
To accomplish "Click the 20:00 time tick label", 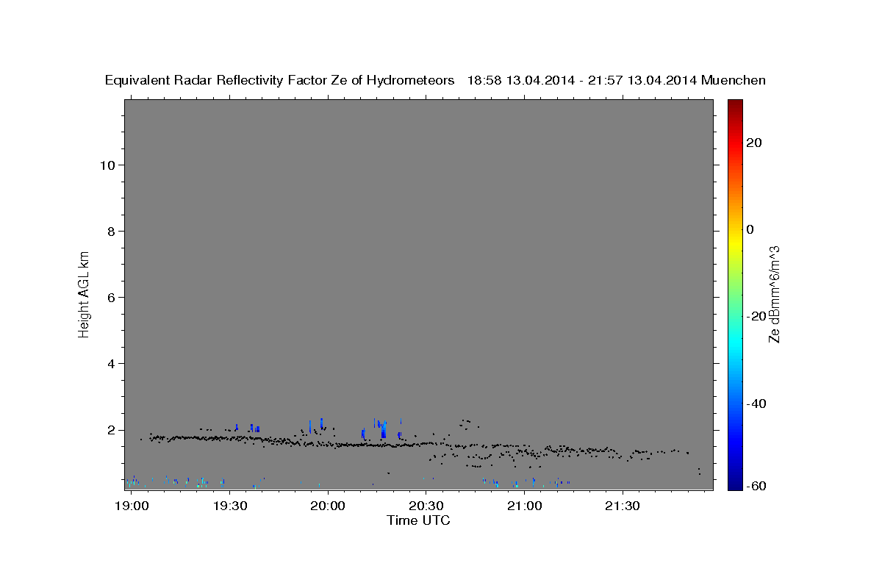I will click(x=327, y=506).
